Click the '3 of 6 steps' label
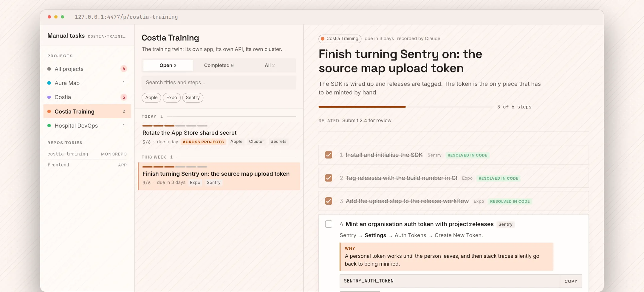Image resolution: width=644 pixels, height=292 pixels. tap(514, 107)
